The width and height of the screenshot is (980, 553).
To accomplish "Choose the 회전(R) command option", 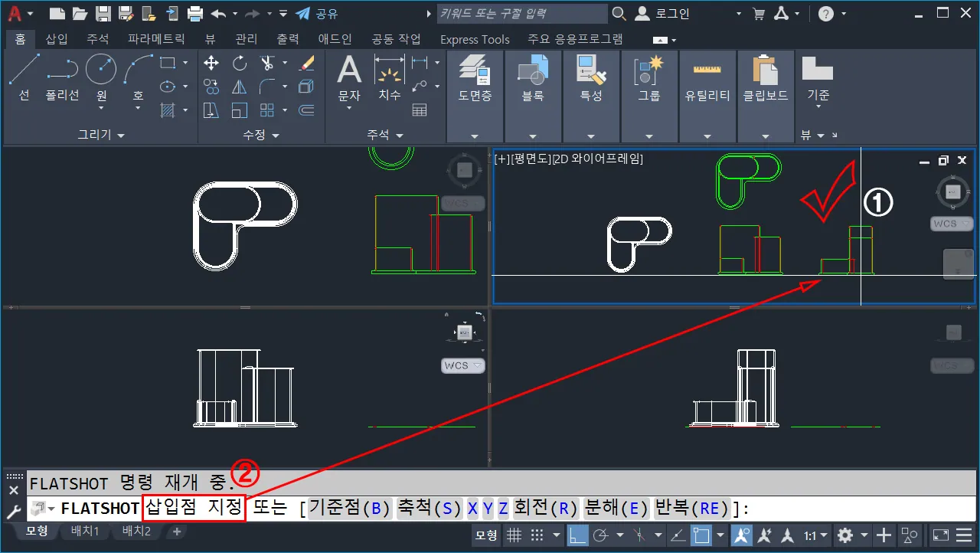I will click(546, 509).
